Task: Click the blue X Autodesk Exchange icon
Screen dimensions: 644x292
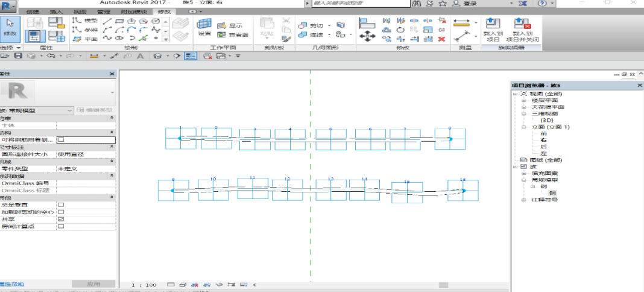Action: (x=523, y=3)
